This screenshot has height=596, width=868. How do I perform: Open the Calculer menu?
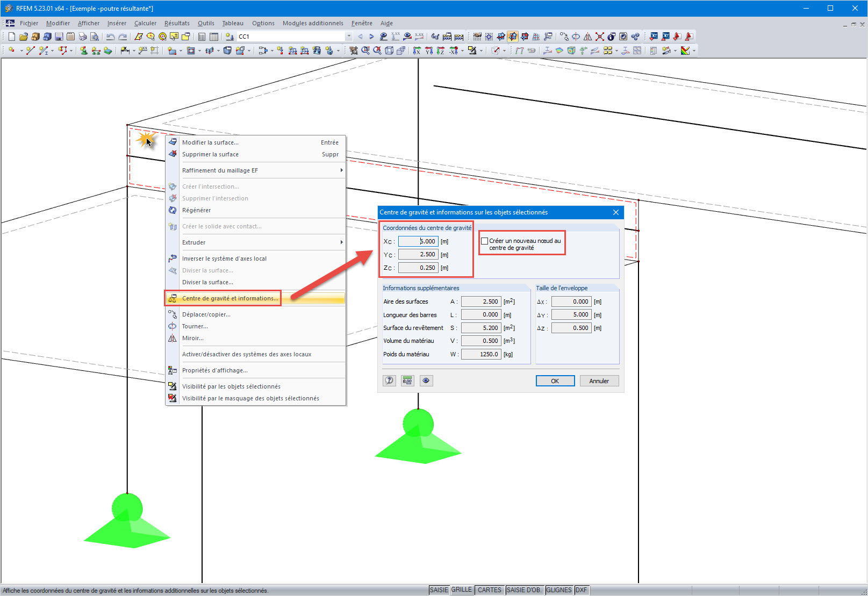pyautogui.click(x=145, y=23)
